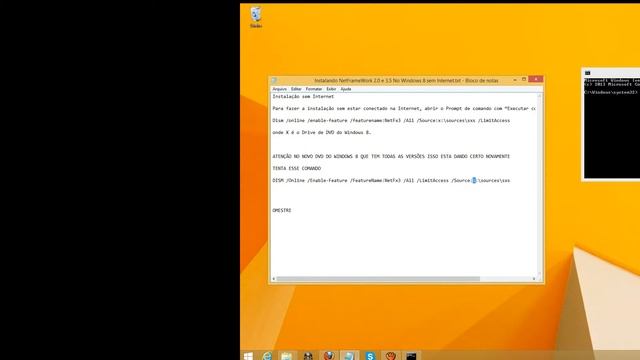Click the vertical scrollbar up arrow in Notepad
This screenshot has height=360, width=640.
(x=540, y=96)
